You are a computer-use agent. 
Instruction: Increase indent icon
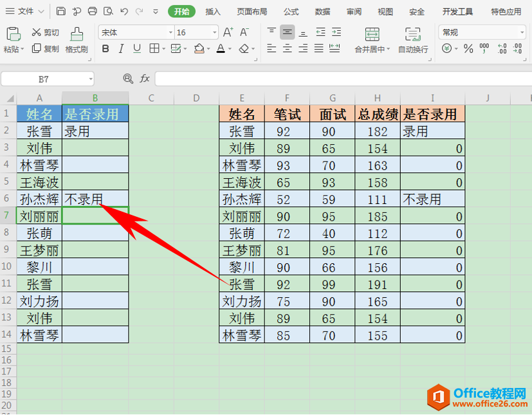pos(336,32)
